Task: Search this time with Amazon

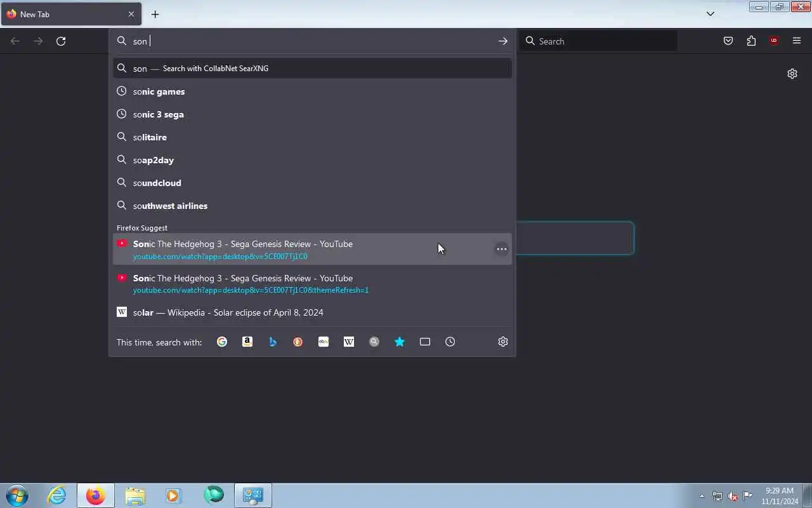Action: click(x=247, y=342)
